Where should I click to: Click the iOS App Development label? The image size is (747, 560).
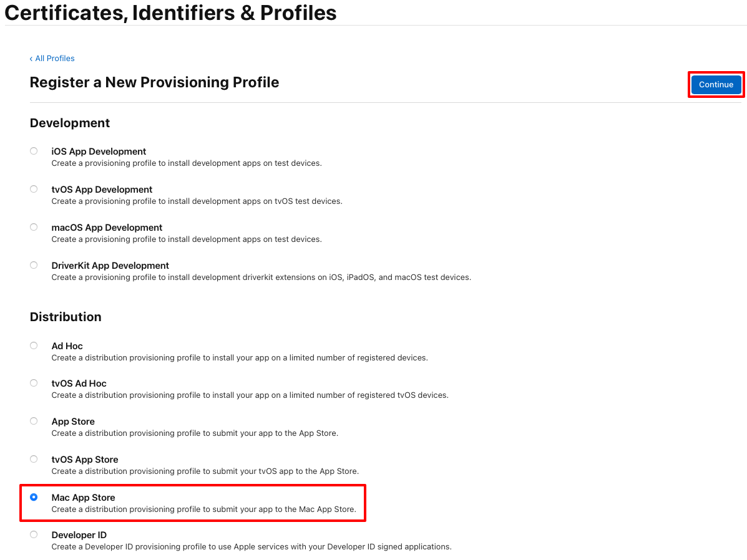pos(99,152)
